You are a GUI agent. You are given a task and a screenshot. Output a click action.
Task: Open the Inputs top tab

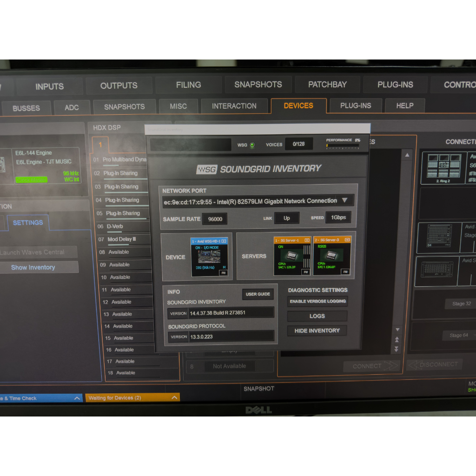tap(49, 86)
